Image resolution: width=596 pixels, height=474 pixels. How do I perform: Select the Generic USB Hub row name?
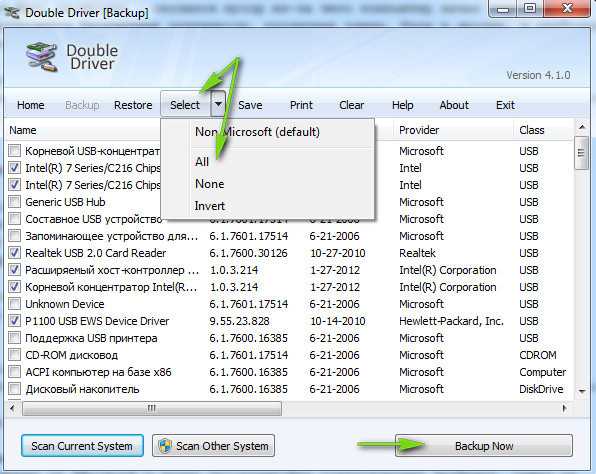pos(65,202)
